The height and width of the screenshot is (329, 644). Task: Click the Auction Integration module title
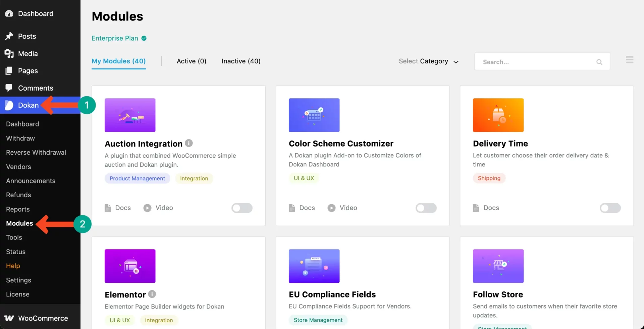(144, 144)
